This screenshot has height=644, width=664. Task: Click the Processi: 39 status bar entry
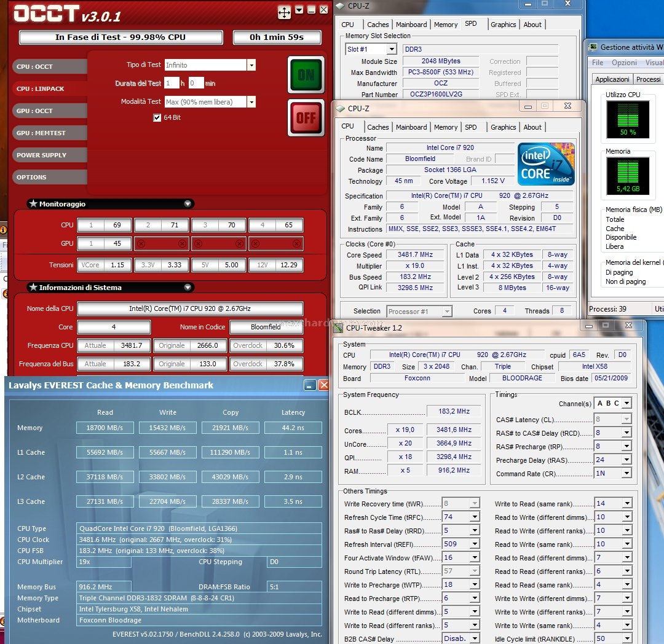[607, 309]
